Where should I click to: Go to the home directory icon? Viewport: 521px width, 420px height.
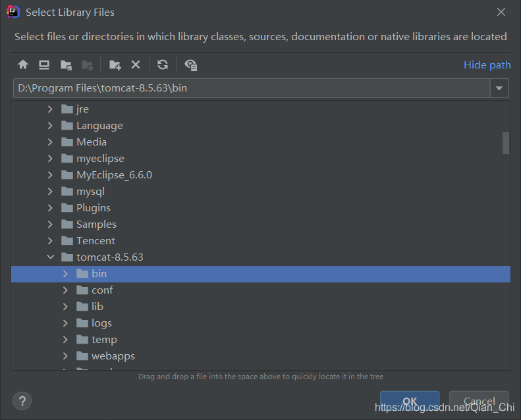pyautogui.click(x=23, y=65)
